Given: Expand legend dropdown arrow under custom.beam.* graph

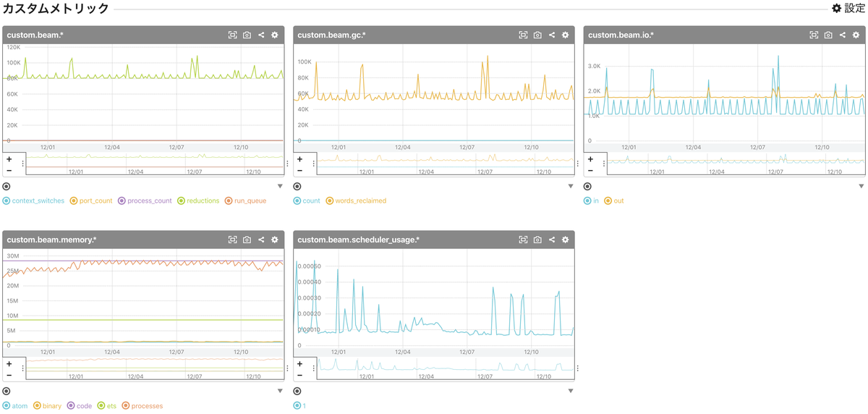Looking at the screenshot, I should click(280, 186).
